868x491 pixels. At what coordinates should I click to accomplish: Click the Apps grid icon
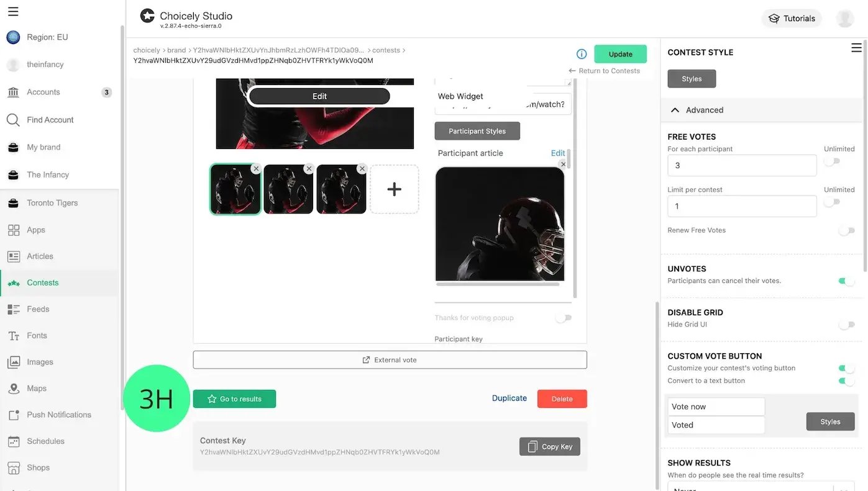click(x=14, y=230)
